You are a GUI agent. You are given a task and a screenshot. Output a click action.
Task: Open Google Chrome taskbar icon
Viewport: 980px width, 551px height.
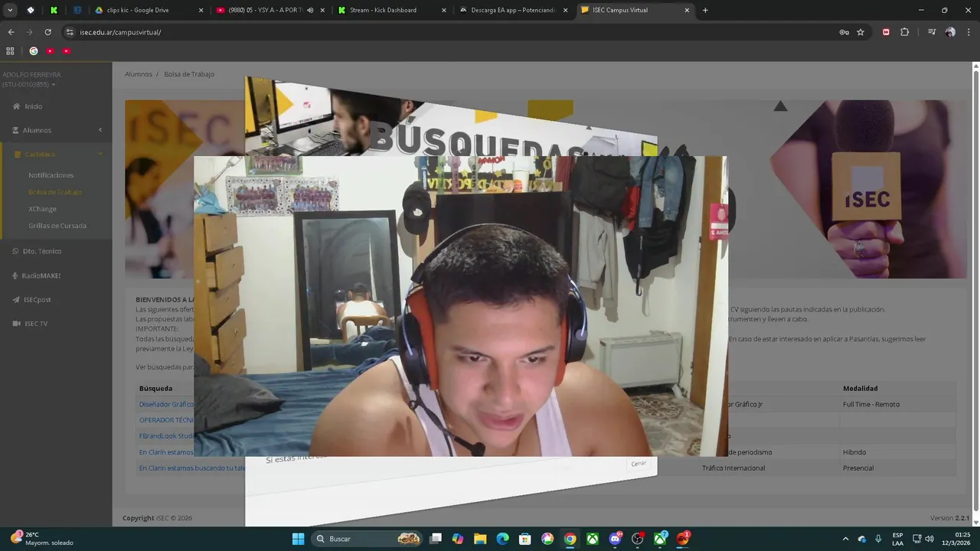pos(570,539)
